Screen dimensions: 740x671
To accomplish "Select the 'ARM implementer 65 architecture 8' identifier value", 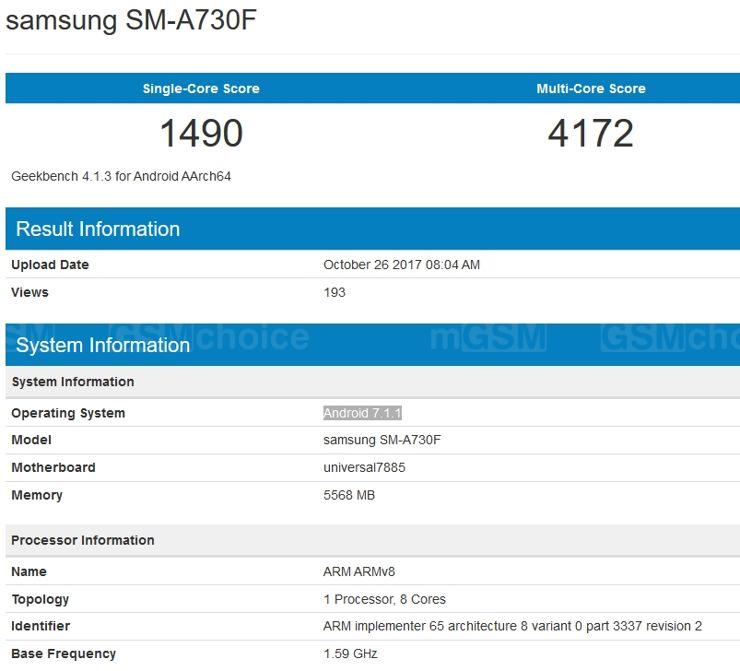I will tap(513, 626).
